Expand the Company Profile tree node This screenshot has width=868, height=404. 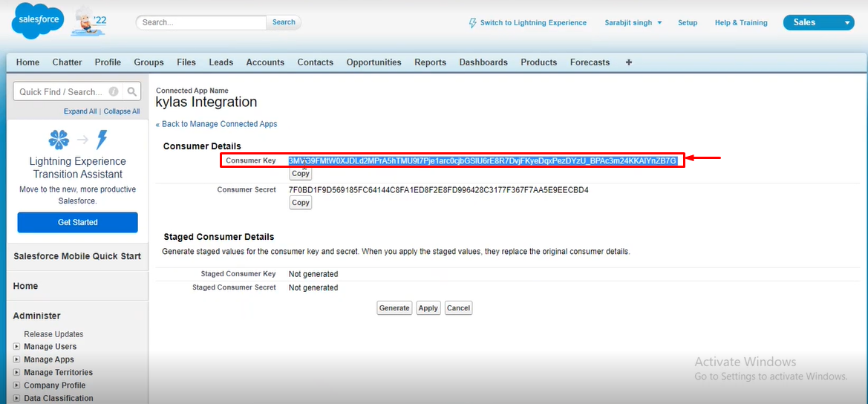[x=16, y=385]
